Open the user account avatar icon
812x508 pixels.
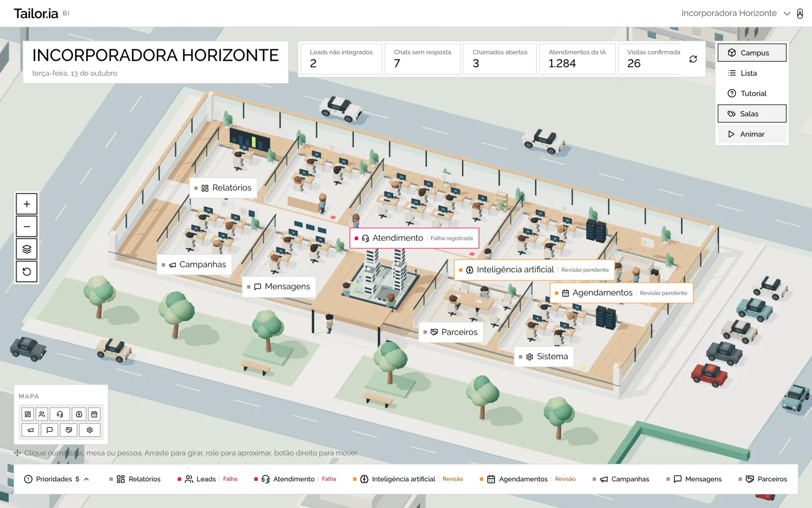pos(800,14)
